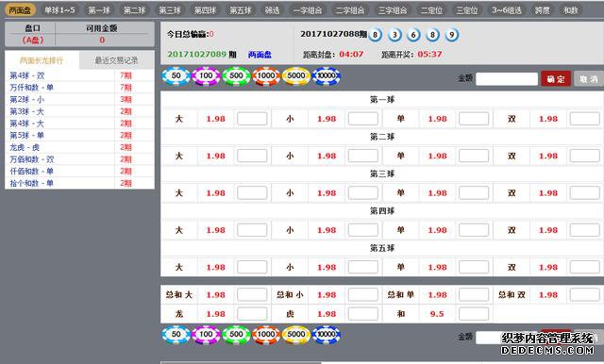Focus the 总和 大 bet input box
This screenshot has height=364, width=604.
pyautogui.click(x=252, y=295)
